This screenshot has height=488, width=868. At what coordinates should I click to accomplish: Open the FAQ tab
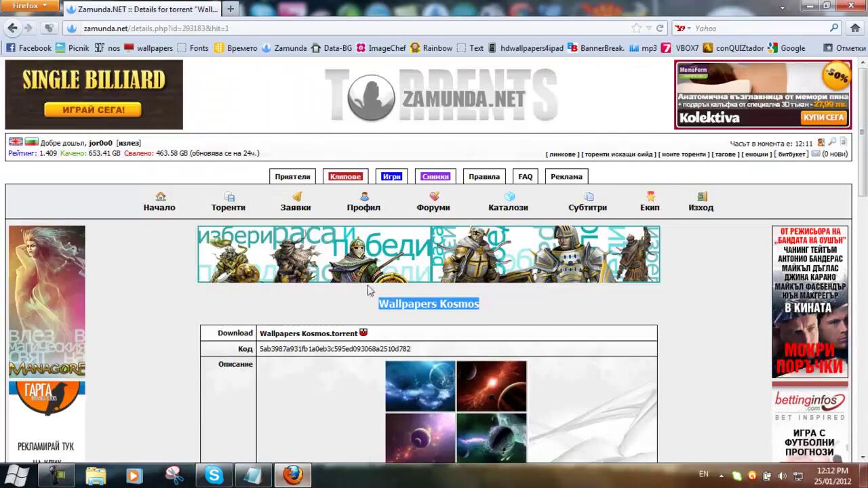(x=526, y=177)
